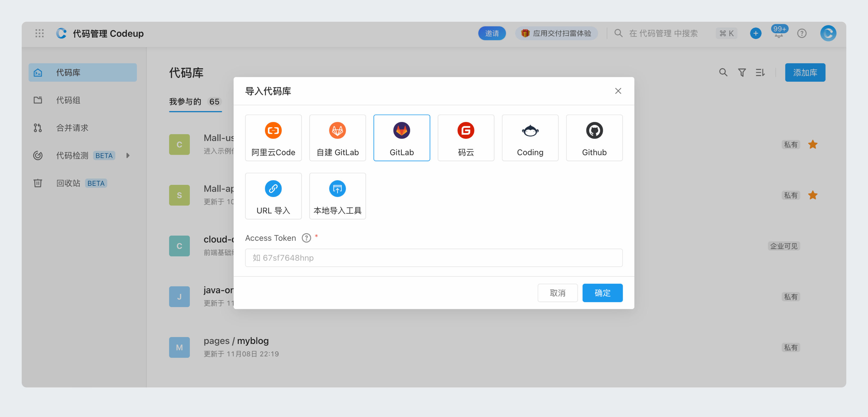Click the J avatar of java repository
The width and height of the screenshot is (868, 417).
click(x=179, y=296)
